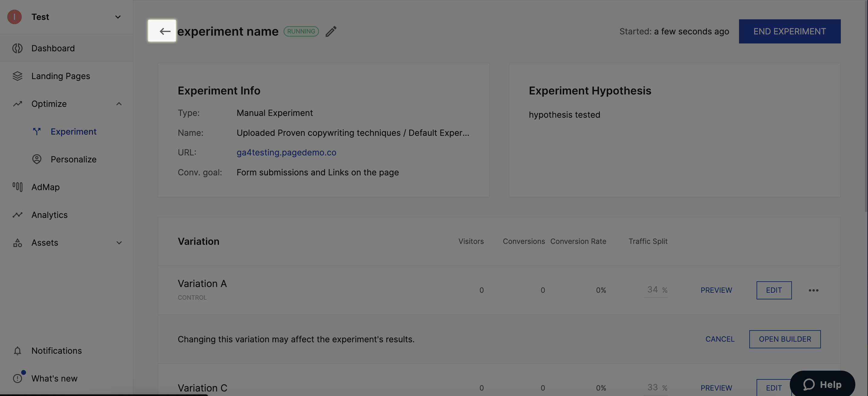The image size is (868, 396).
Task: Open the Test workspace dropdown chevron
Action: point(118,17)
